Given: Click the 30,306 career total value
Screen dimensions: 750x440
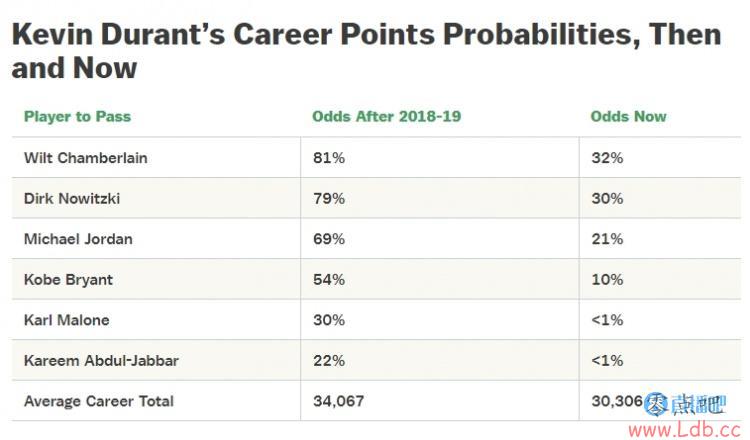Looking at the screenshot, I should point(617,401).
